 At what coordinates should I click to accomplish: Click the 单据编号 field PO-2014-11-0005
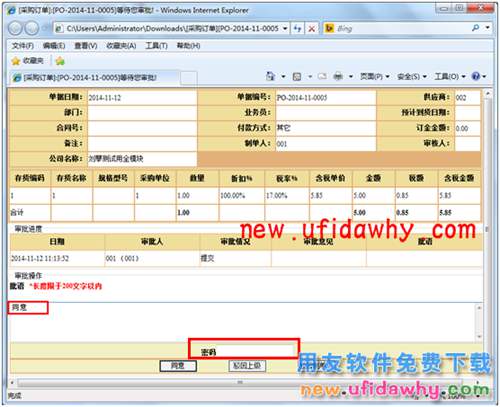[325, 98]
